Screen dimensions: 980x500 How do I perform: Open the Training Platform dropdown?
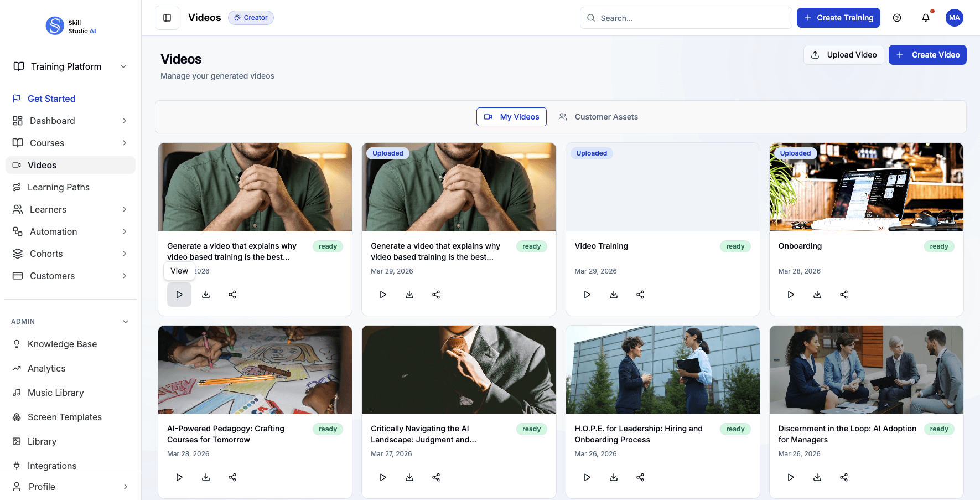click(70, 66)
